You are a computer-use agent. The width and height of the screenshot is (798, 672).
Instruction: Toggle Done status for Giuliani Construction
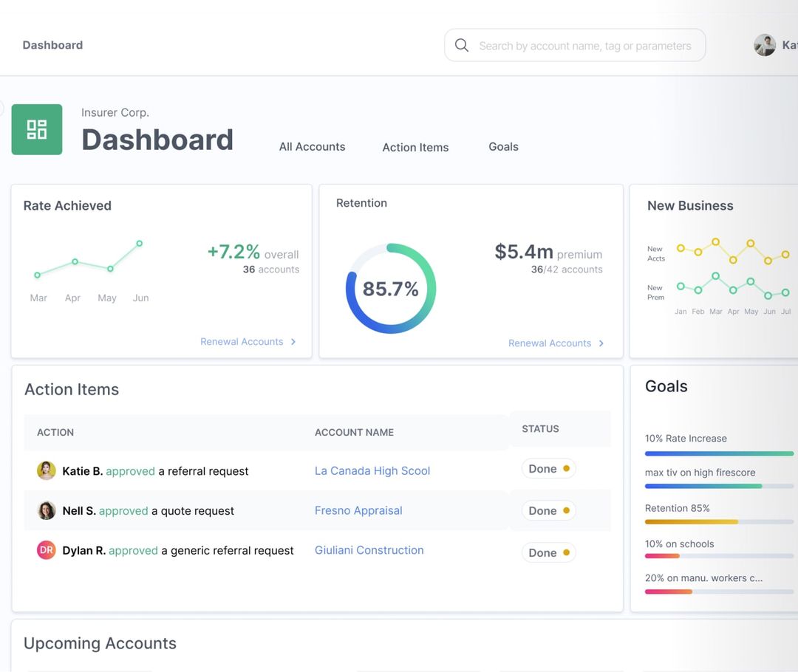coord(548,552)
